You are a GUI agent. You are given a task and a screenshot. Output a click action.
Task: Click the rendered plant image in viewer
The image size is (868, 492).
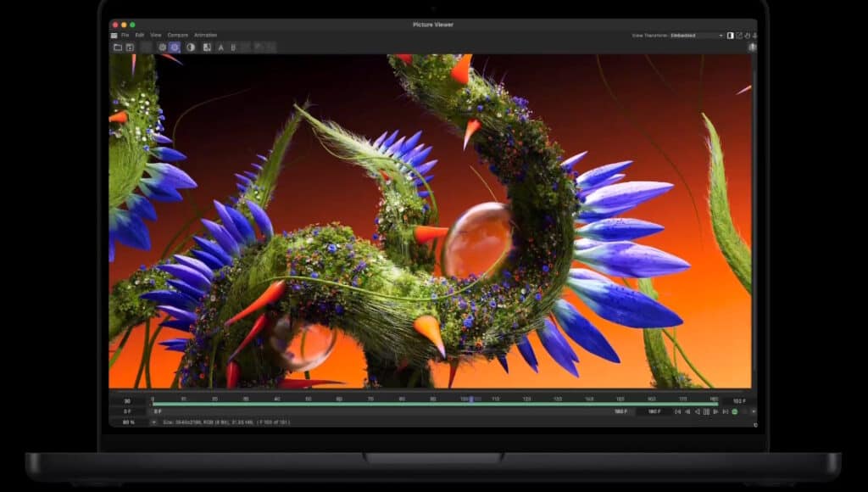pyautogui.click(x=430, y=221)
